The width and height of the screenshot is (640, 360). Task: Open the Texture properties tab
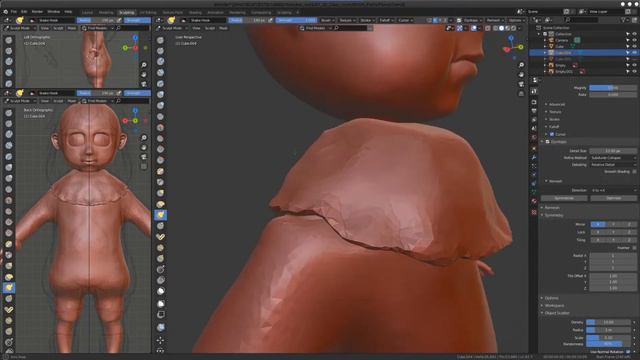pos(534,212)
